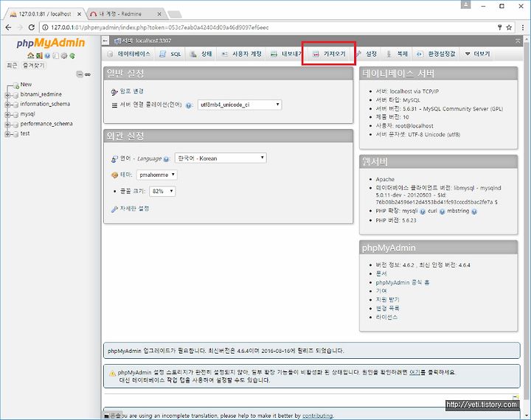Select bitnami_redmine database name
Screen dimensions: 531x420
[41, 94]
